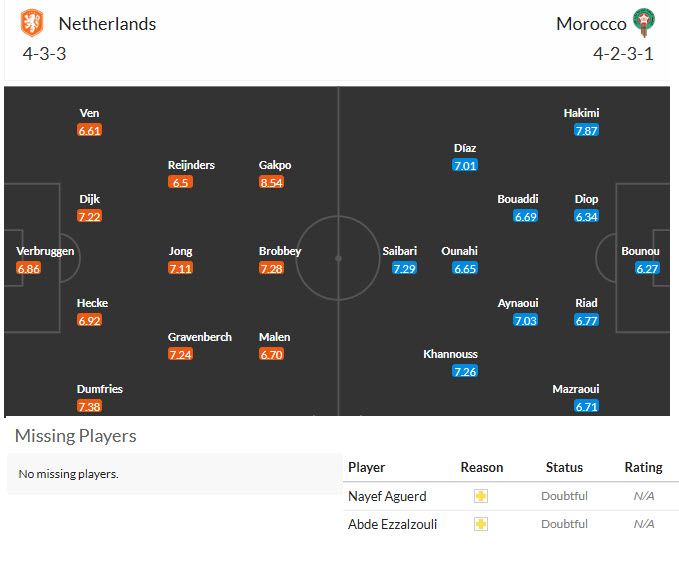Select Gravenberch on the pitch lineup
This screenshot has height=561, width=679.
[200, 337]
